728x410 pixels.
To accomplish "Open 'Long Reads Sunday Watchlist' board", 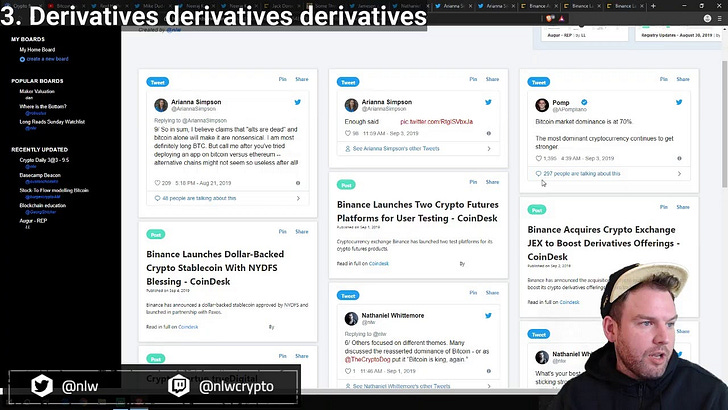I will [52, 122].
